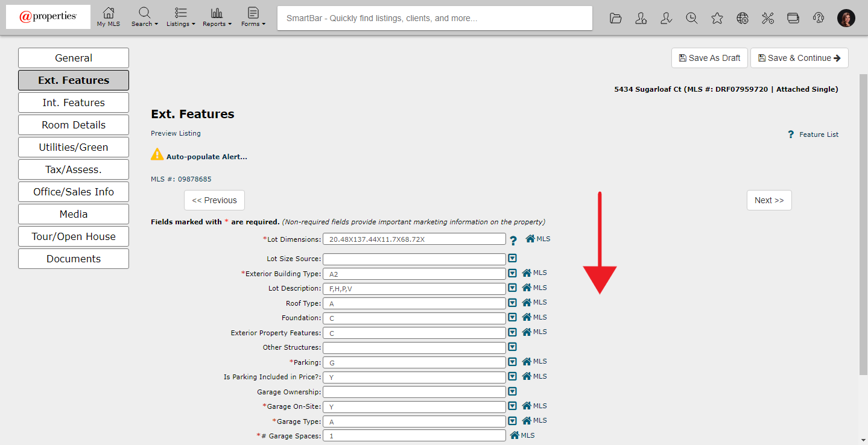Click the Next >> button

click(x=769, y=200)
